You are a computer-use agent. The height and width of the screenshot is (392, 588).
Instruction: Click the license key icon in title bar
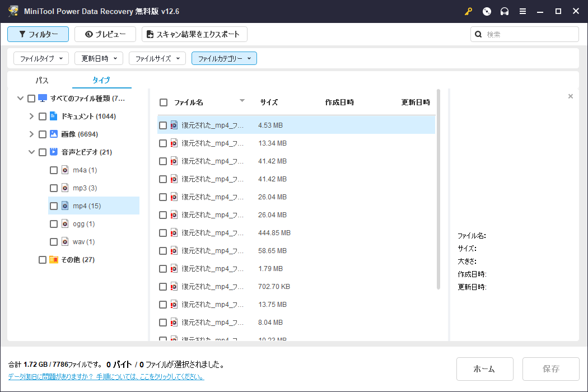tap(468, 11)
